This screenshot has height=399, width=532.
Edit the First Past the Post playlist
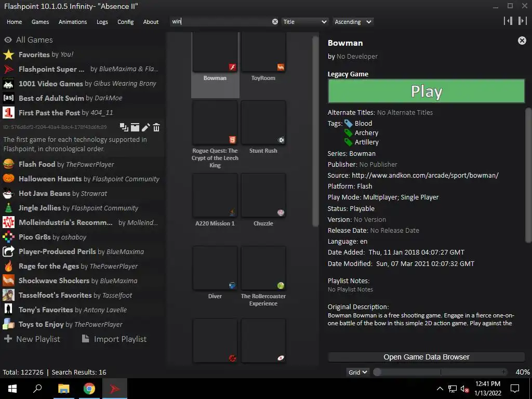pos(145,127)
